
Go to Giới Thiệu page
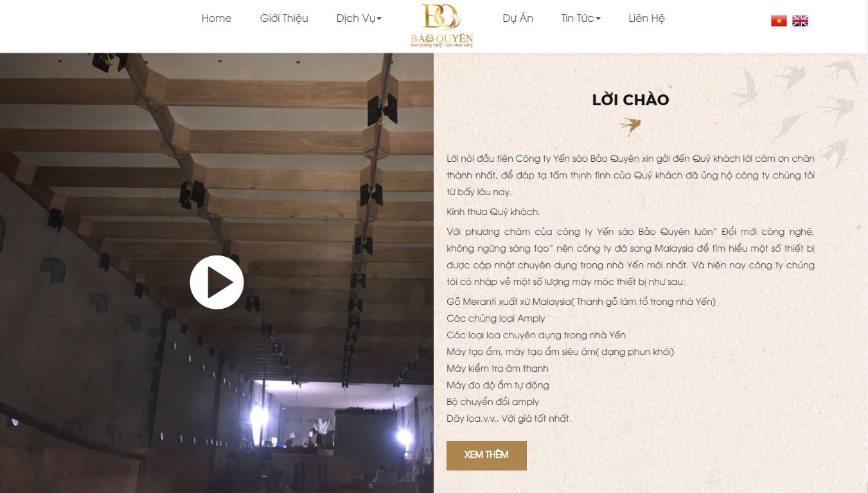click(284, 18)
